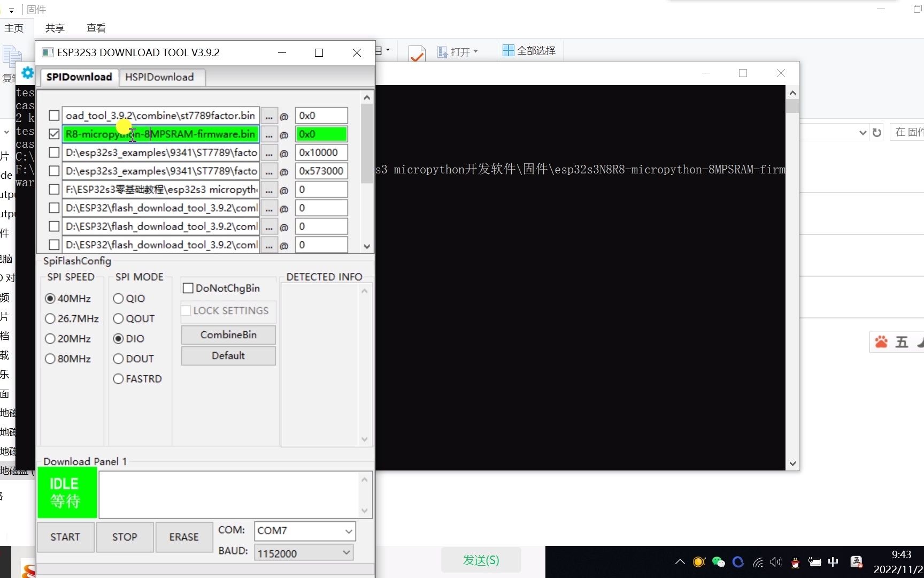Tick the checkbox for the 0x10000 row
The width and height of the screenshot is (924, 578).
click(54, 153)
